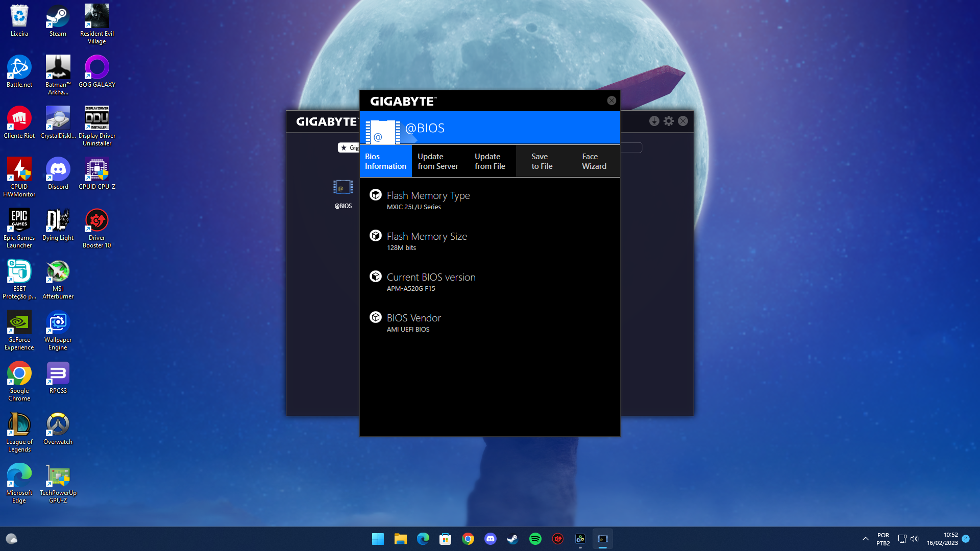Open Batman Arkham desktop shortcut
This screenshot has height=551, width=980.
pyautogui.click(x=58, y=75)
